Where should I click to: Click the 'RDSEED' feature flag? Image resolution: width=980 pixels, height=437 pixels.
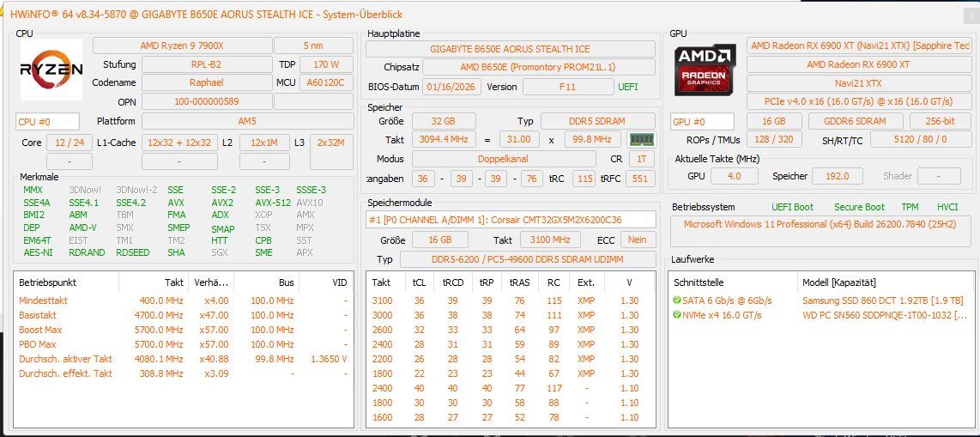[x=133, y=252]
